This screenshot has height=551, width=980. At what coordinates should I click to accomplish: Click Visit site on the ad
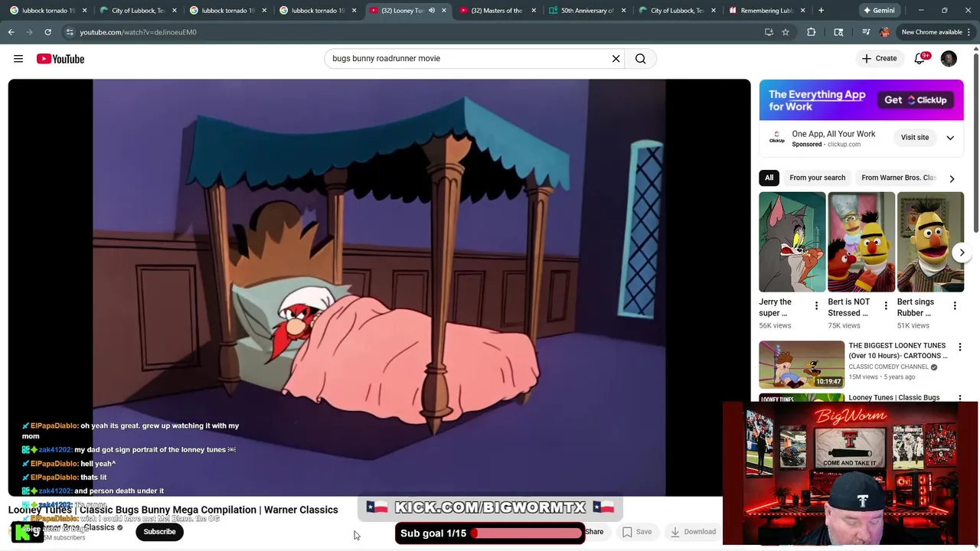pyautogui.click(x=915, y=138)
